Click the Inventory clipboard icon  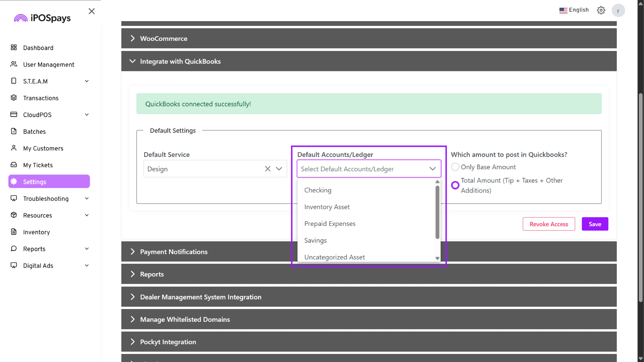[14, 232]
